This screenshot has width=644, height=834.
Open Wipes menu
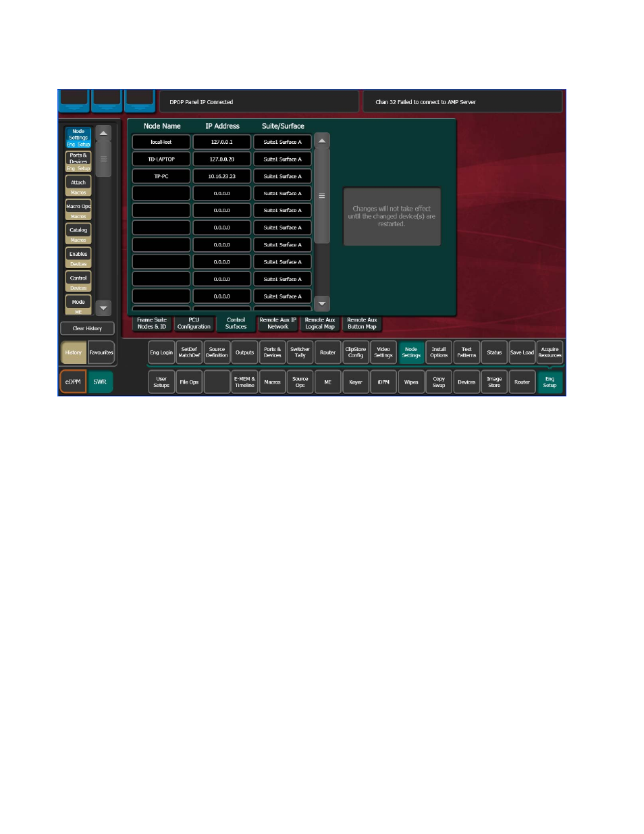tap(411, 382)
